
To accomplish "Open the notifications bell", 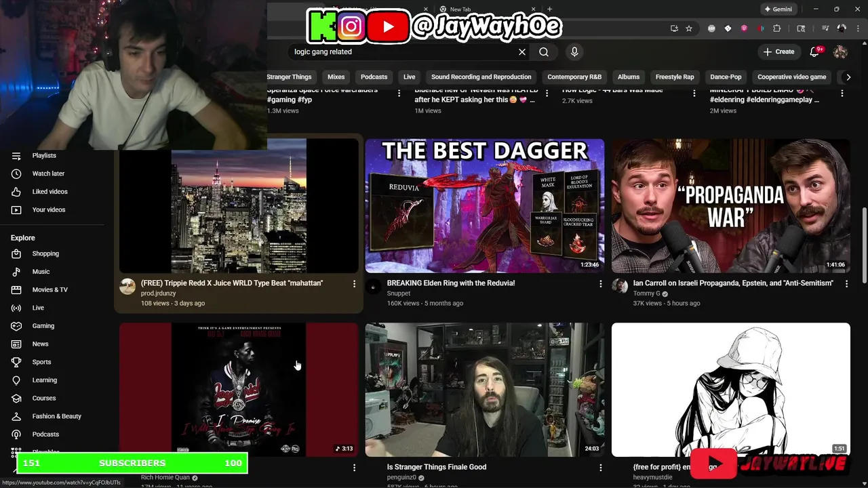I will (x=816, y=52).
